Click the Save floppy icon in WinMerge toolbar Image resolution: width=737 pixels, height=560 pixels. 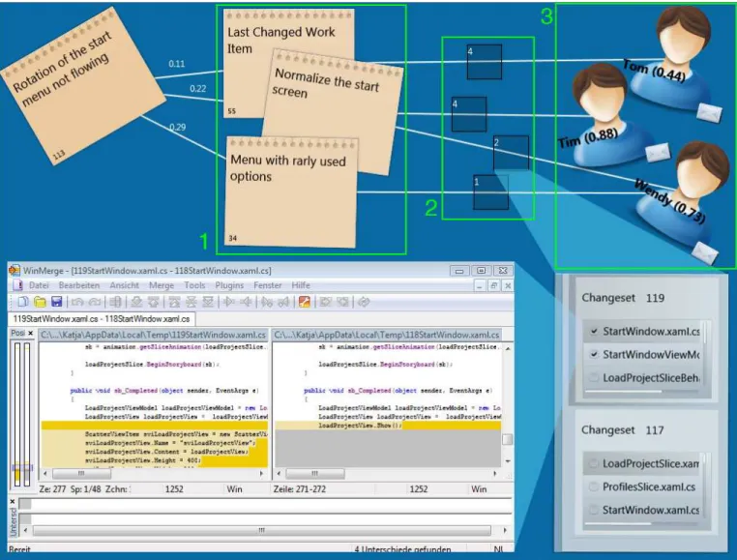click(x=56, y=302)
